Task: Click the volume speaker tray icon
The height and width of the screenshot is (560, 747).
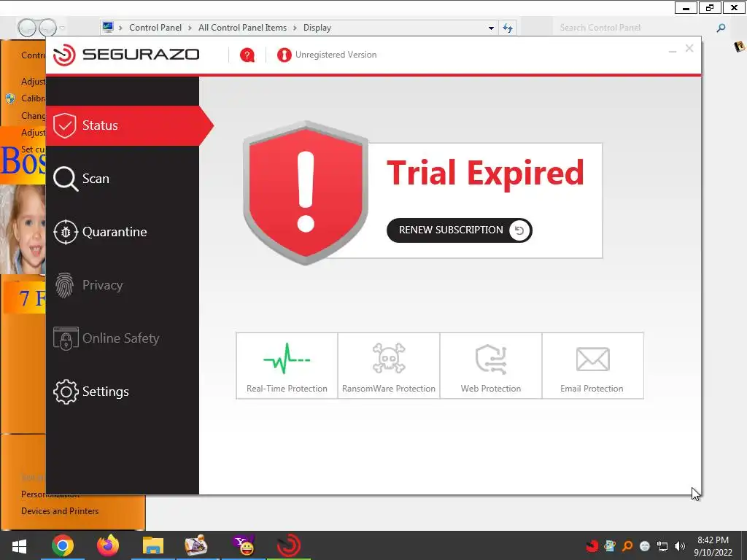Action: [679, 545]
